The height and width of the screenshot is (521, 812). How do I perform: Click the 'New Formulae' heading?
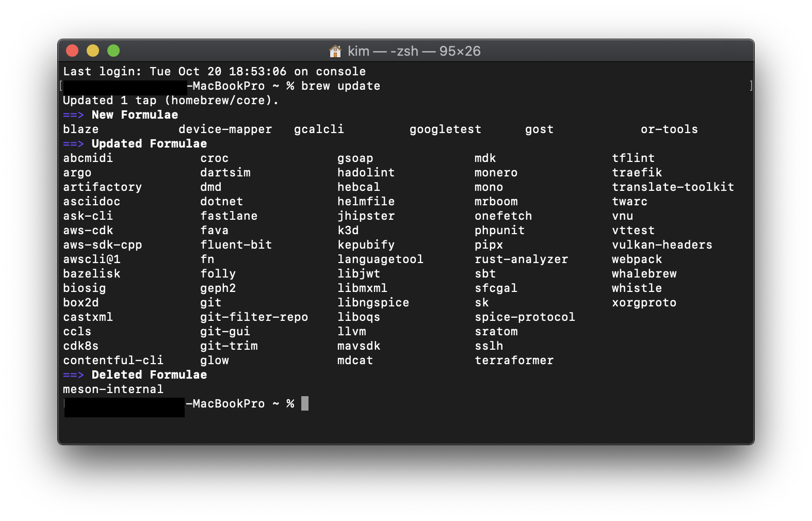(x=135, y=115)
